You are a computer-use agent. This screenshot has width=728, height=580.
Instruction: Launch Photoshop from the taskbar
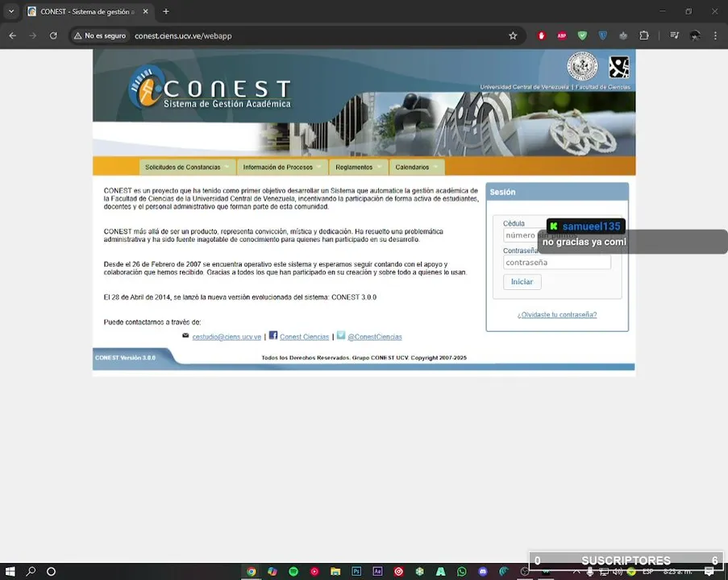coord(356,571)
